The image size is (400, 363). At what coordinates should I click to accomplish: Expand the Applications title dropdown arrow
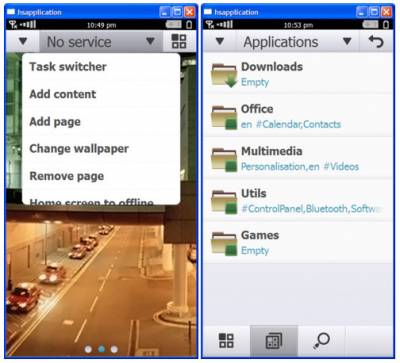click(x=347, y=41)
